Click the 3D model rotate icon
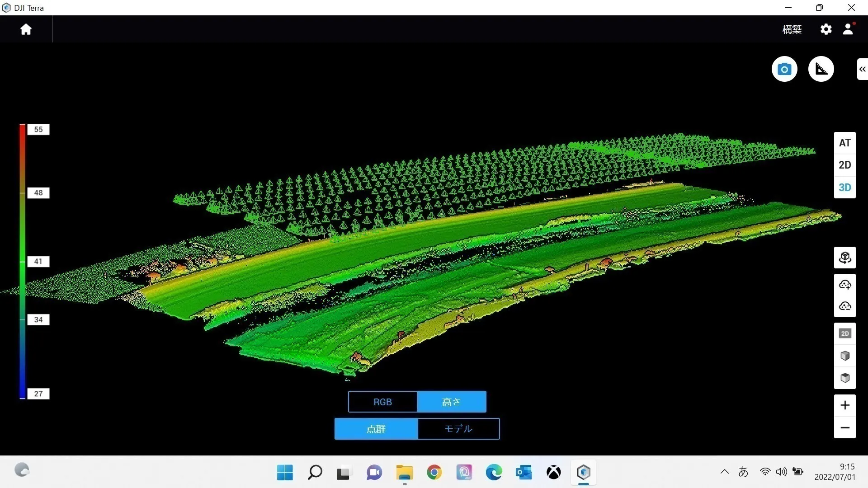 [x=844, y=258]
